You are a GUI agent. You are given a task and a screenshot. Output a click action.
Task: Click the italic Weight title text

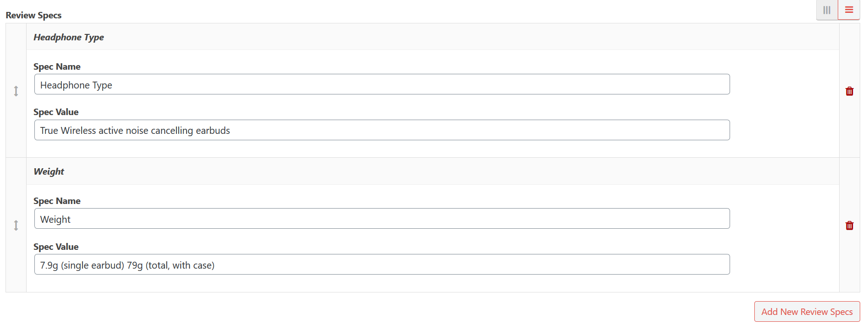pyautogui.click(x=49, y=171)
